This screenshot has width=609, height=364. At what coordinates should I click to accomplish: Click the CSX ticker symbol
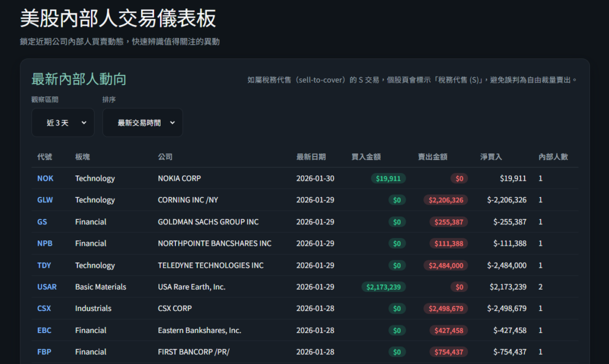(45, 309)
